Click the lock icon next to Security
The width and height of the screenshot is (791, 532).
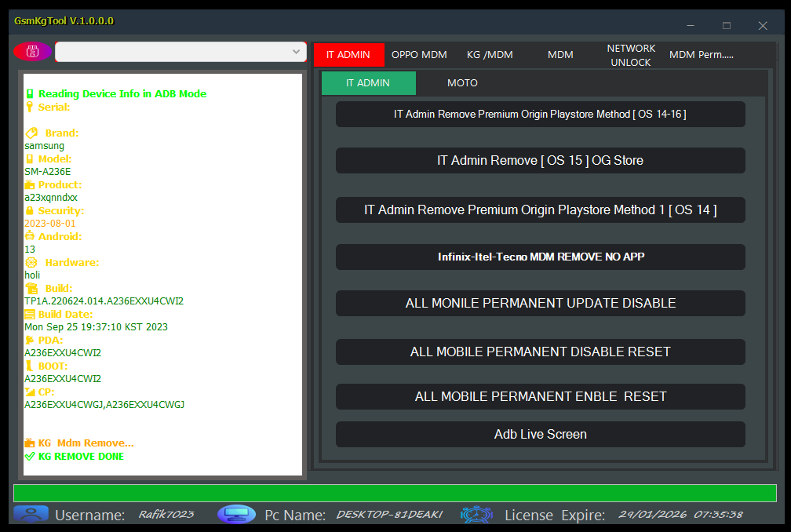(x=30, y=211)
